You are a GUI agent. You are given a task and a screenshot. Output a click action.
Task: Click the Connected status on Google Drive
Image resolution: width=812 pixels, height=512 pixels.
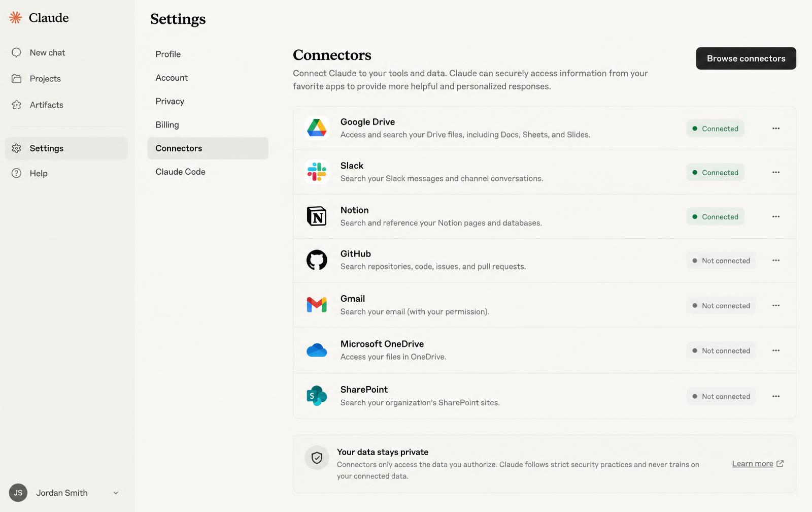click(x=716, y=129)
